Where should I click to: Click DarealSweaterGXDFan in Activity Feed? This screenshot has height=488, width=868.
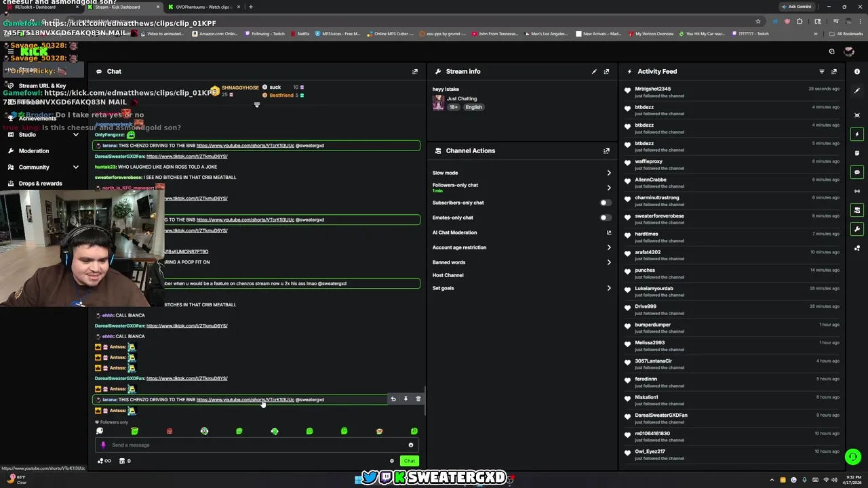[661, 415]
